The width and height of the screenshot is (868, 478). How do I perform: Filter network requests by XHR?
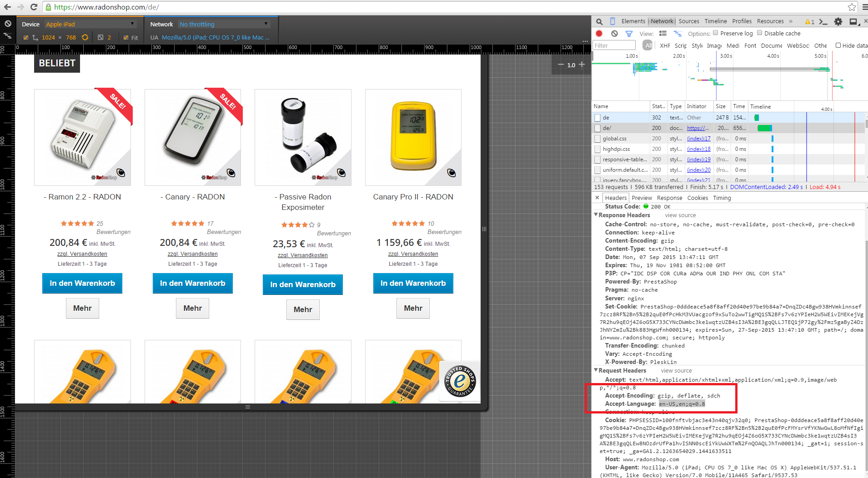(665, 45)
